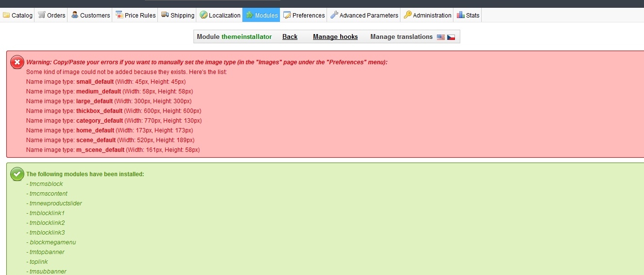The height and width of the screenshot is (275, 644).
Task: Click the tmnewproductslider module entry
Action: point(54,203)
